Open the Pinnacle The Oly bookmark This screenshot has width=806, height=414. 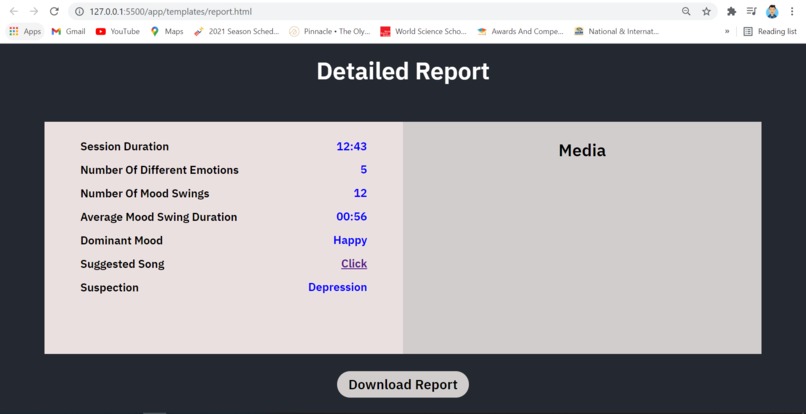pos(329,31)
